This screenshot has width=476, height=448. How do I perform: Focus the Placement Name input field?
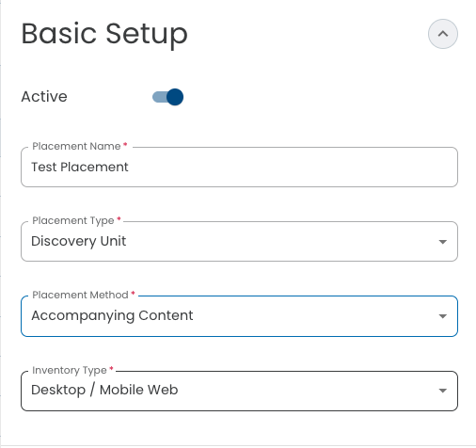239,167
